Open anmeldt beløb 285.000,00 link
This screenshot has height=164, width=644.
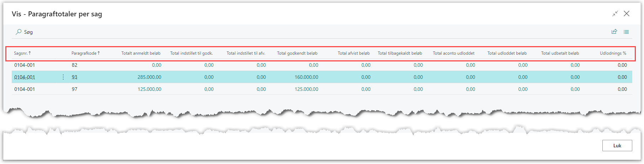tap(149, 77)
